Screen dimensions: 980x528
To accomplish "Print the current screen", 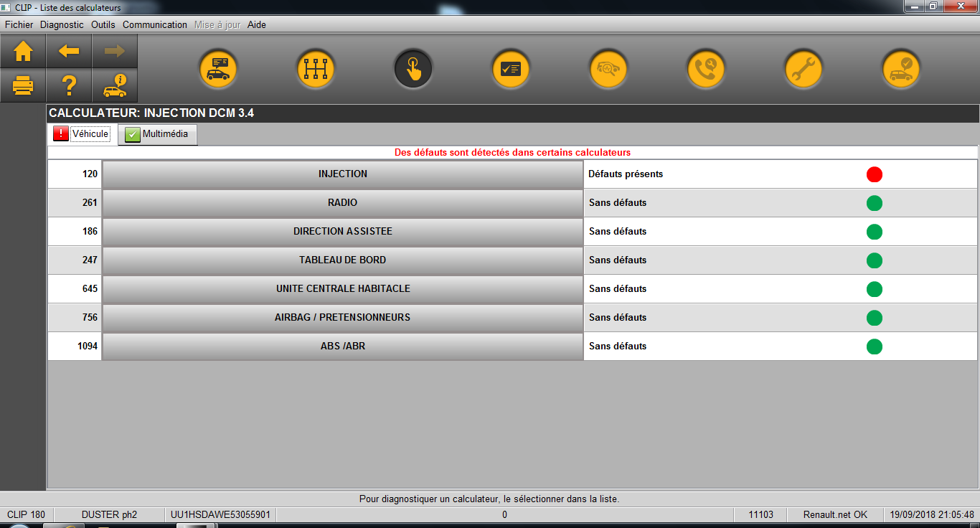I will pyautogui.click(x=23, y=85).
